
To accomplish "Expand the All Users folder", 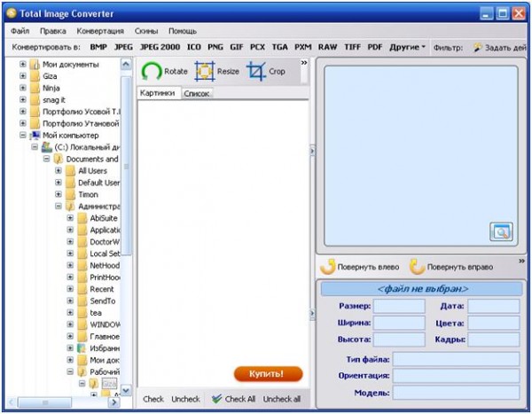I will pos(59,171).
